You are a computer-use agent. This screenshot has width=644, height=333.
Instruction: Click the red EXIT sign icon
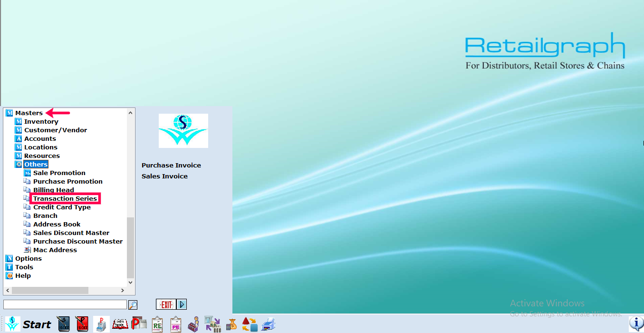coord(166,304)
